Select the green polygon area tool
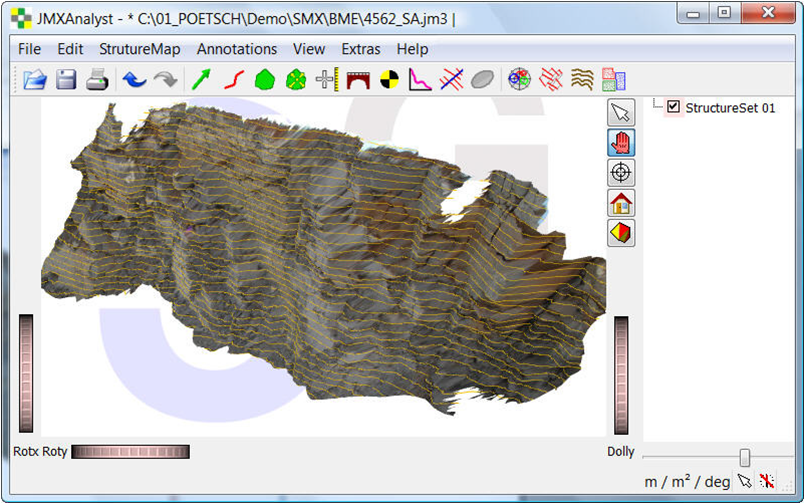The image size is (805, 504). (x=264, y=79)
